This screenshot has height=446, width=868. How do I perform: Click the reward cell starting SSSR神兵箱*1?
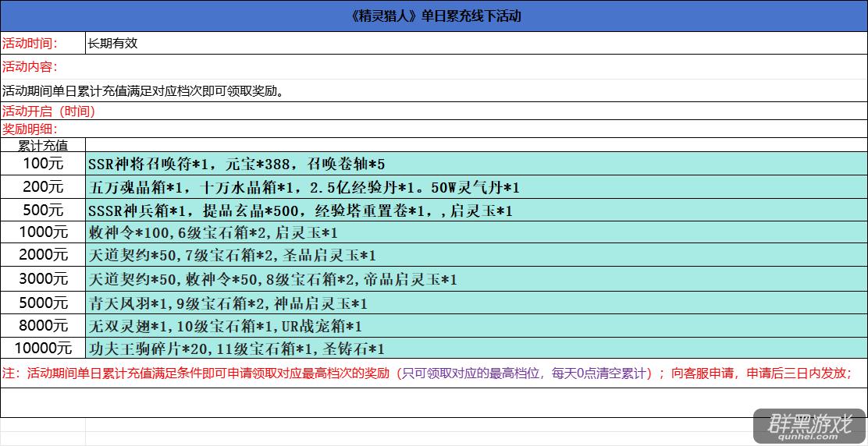point(476,210)
